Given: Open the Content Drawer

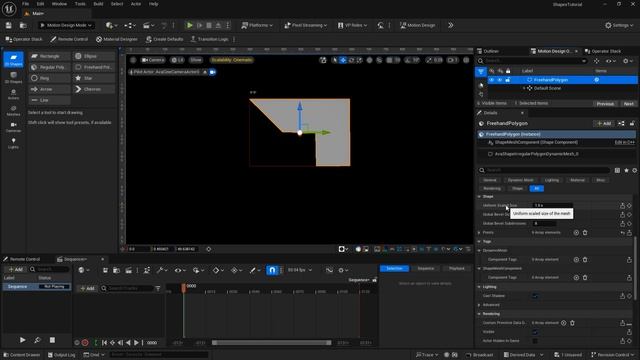Looking at the screenshot, I should tap(21, 355).
